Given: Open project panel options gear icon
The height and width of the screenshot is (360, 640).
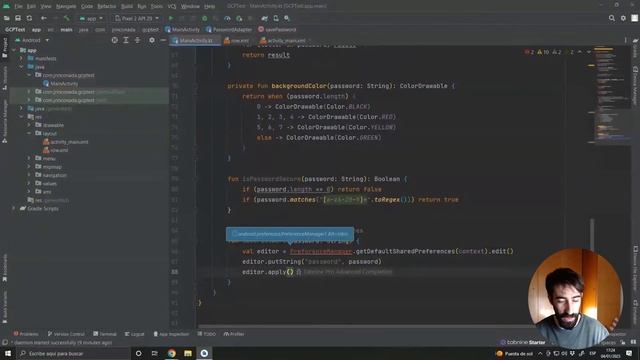Looking at the screenshot, I should tap(152, 40).
